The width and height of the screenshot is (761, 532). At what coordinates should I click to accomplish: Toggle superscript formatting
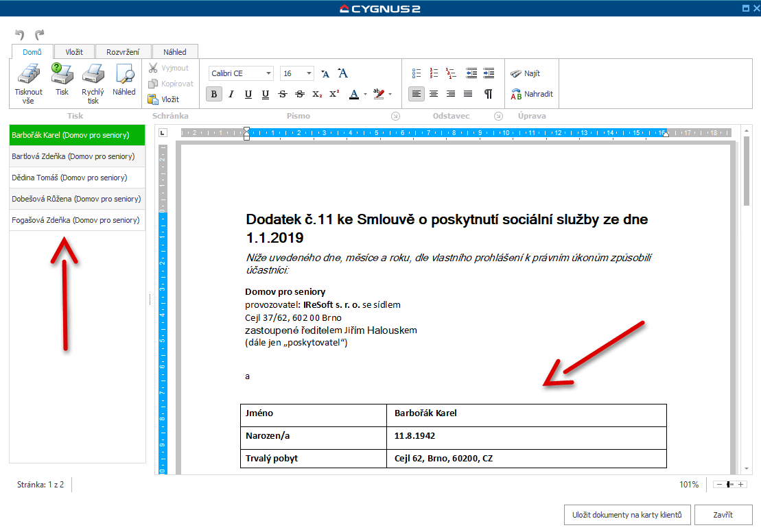(334, 94)
